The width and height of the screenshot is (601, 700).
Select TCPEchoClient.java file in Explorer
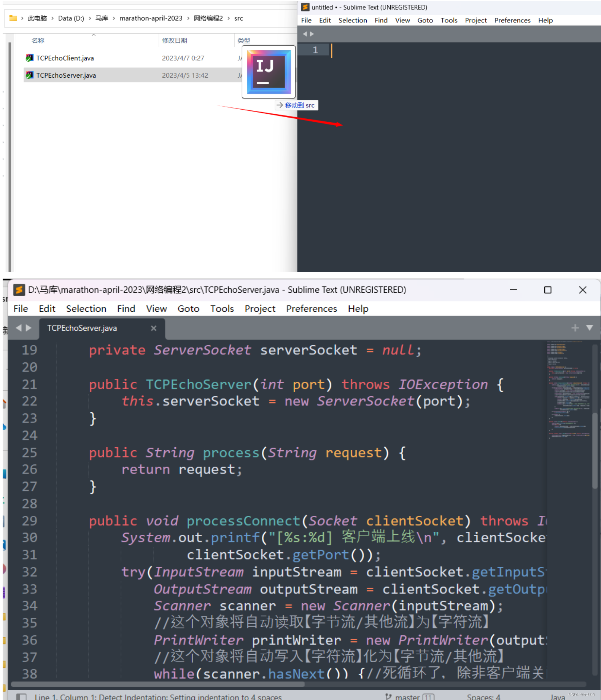point(65,58)
